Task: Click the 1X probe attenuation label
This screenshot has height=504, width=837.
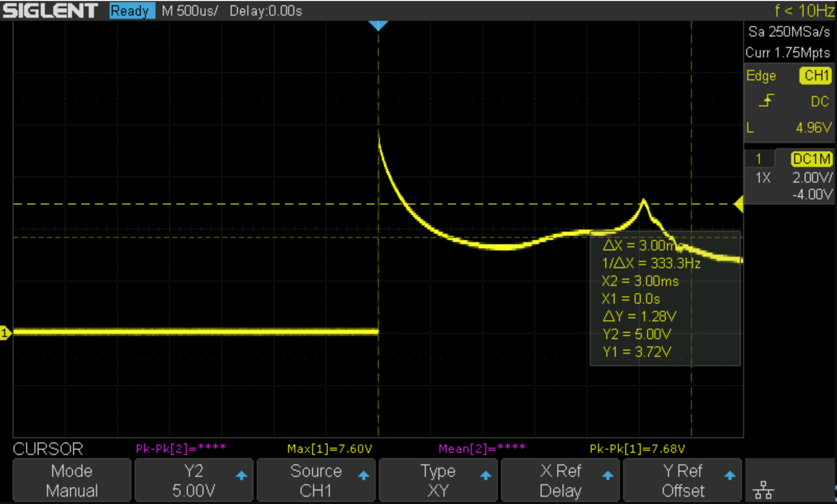Action: (x=763, y=178)
